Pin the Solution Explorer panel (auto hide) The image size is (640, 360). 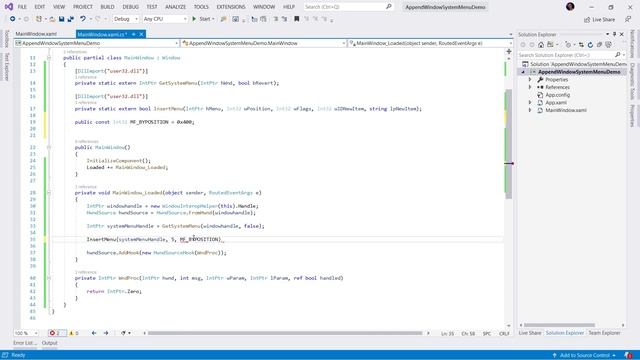tap(615, 34)
